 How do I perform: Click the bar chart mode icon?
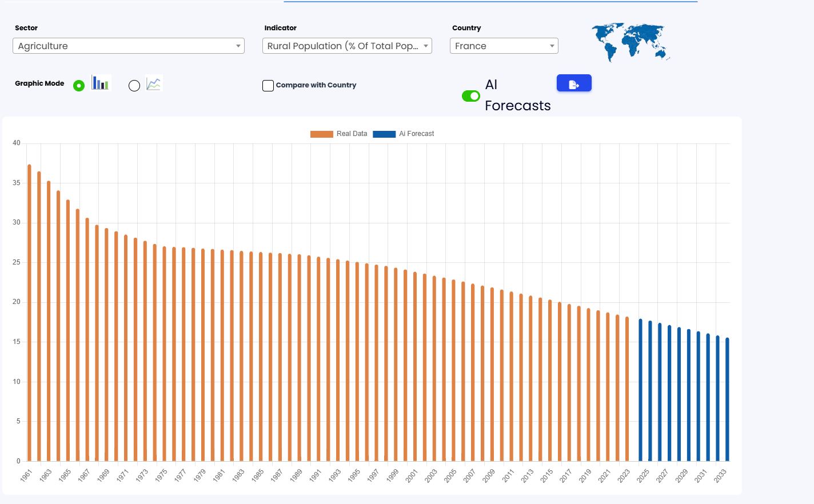[101, 83]
